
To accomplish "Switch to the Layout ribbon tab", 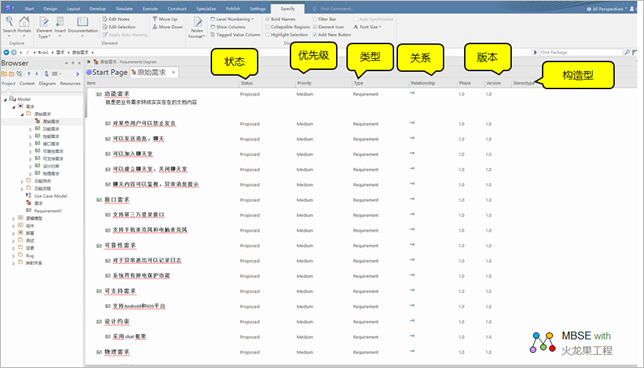I will pyautogui.click(x=73, y=8).
